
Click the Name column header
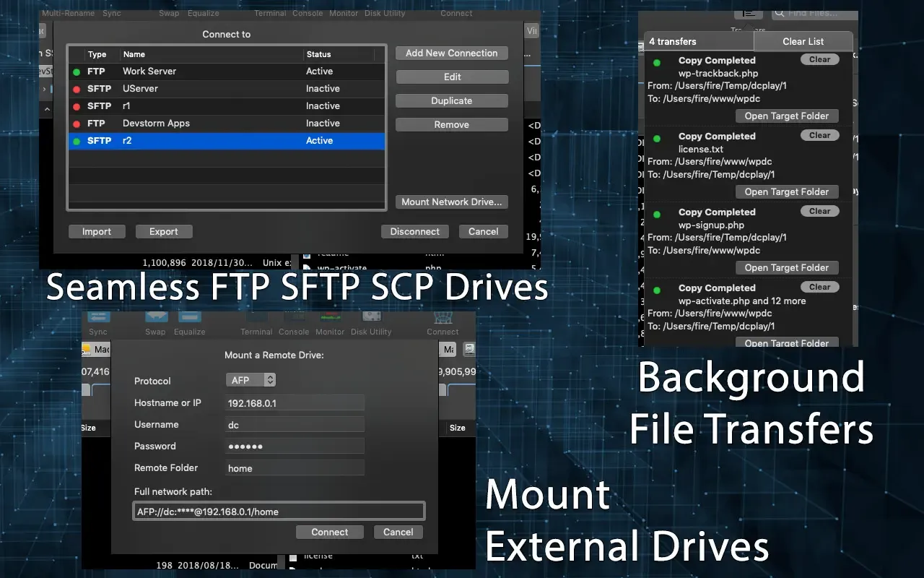pos(211,54)
